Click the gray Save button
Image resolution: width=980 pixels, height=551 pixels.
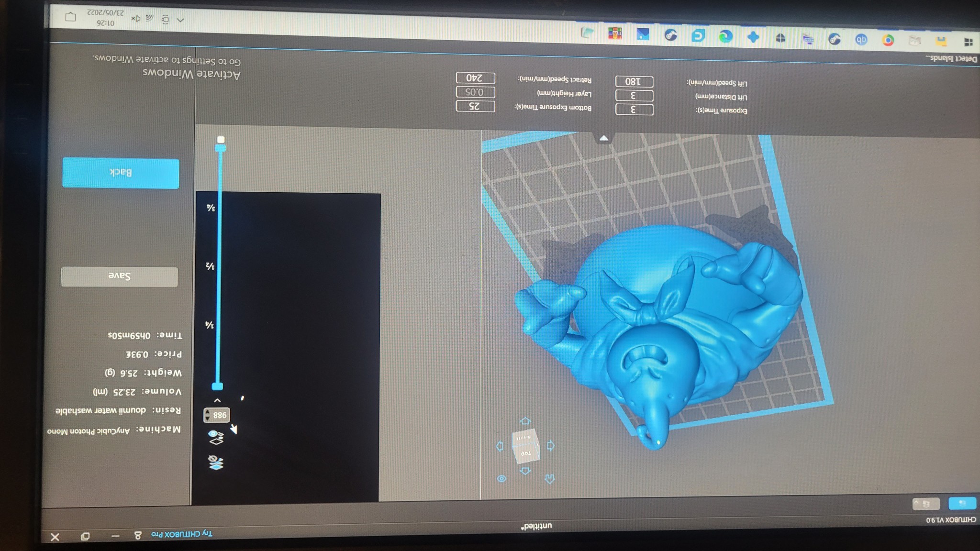(x=120, y=276)
